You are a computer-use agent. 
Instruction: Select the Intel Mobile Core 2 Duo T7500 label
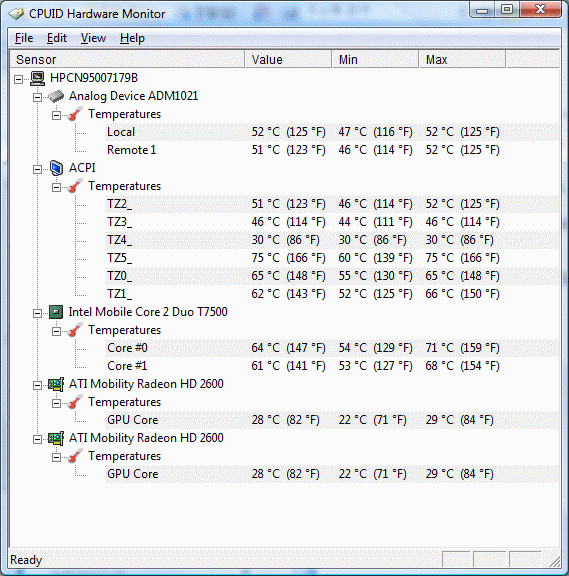[148, 312]
